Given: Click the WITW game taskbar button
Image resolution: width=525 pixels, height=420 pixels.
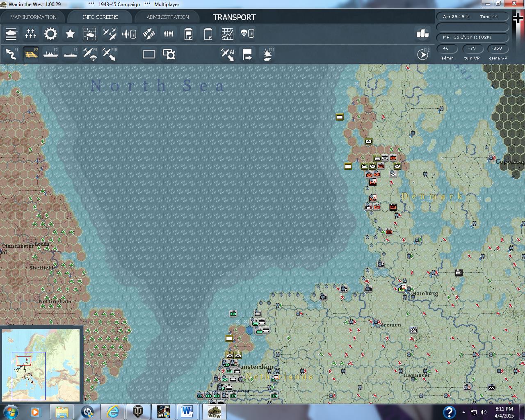Looking at the screenshot, I should (x=214, y=412).
